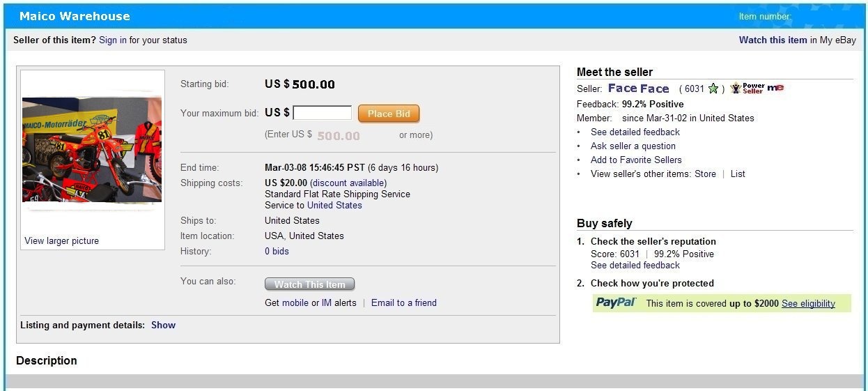Image resolution: width=868 pixels, height=391 pixels.
Task: Open Email to a friend link
Action: [404, 302]
